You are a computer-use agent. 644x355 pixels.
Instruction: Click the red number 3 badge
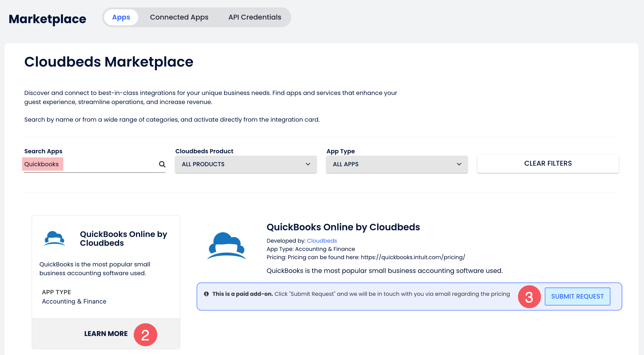coord(529,297)
